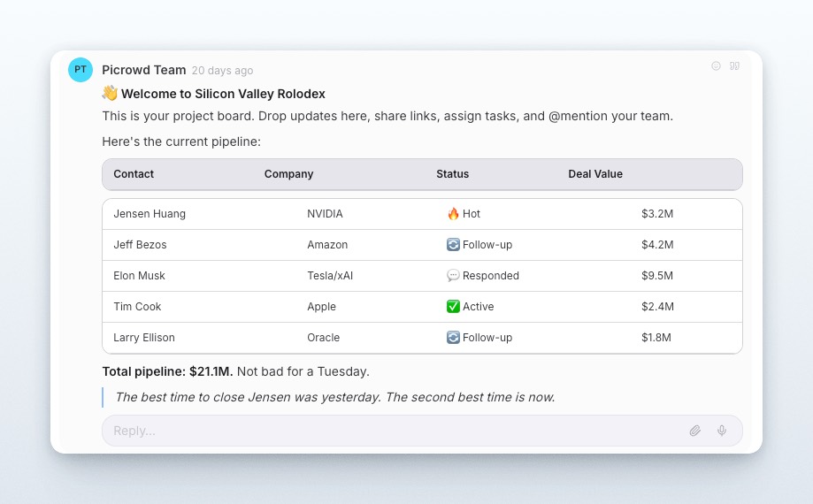813x504 pixels.
Task: Click the 'Not bad for a Tuesday.' text
Action: point(303,371)
